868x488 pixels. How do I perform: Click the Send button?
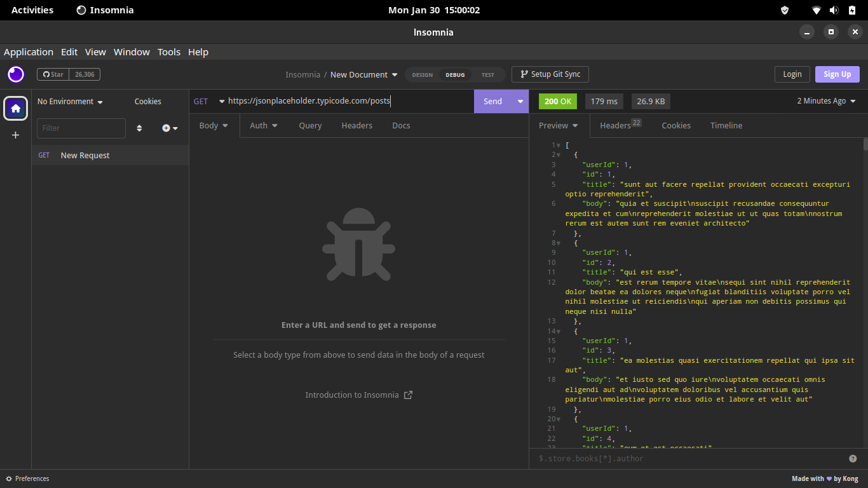point(492,101)
